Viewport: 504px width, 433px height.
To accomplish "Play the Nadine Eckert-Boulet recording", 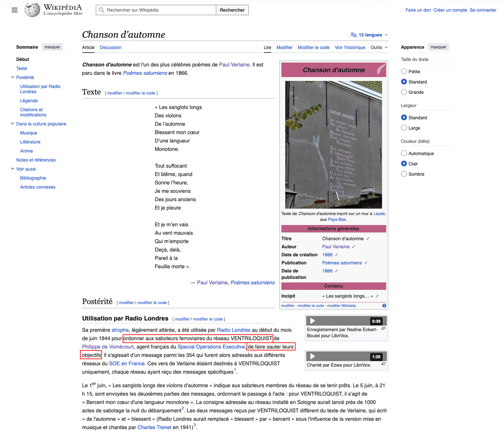I will click(x=312, y=321).
